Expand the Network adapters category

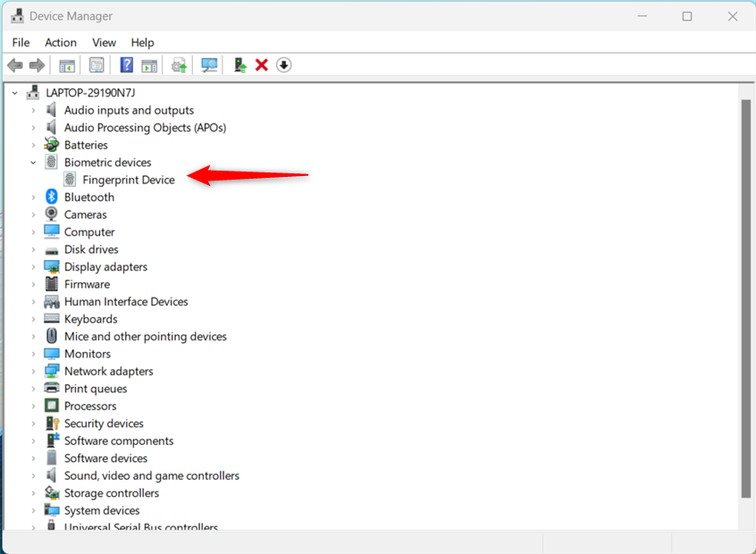33,371
